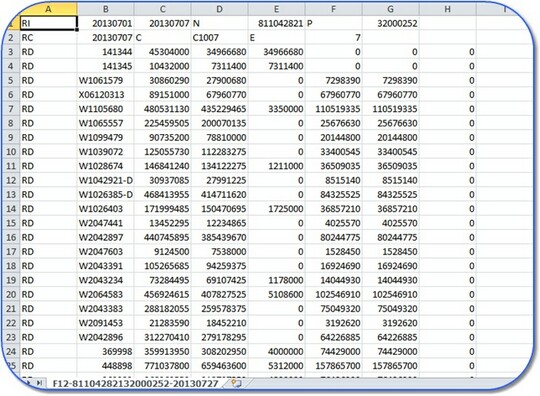
Task: Click cell containing 1725000
Action: pos(276,209)
